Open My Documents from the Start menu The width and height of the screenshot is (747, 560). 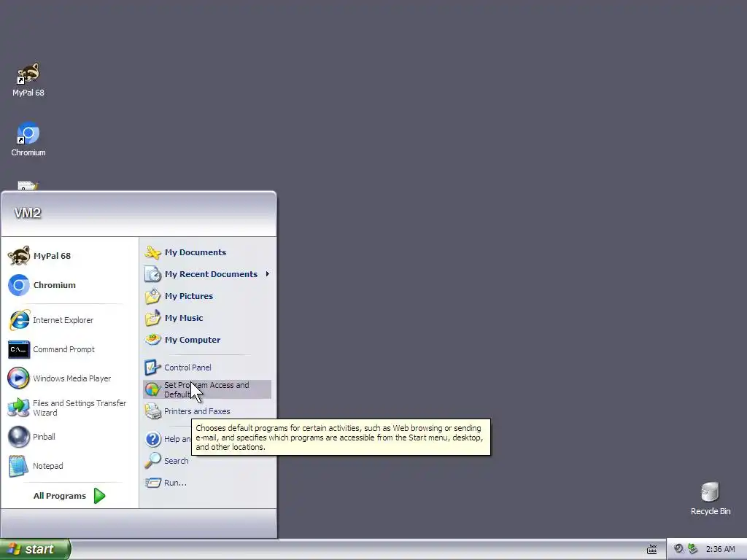coord(196,252)
